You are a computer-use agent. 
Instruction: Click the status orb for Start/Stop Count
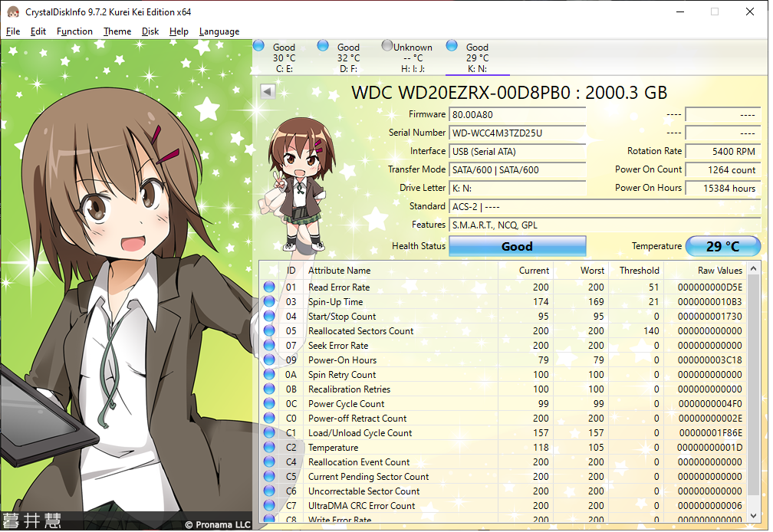click(x=269, y=316)
